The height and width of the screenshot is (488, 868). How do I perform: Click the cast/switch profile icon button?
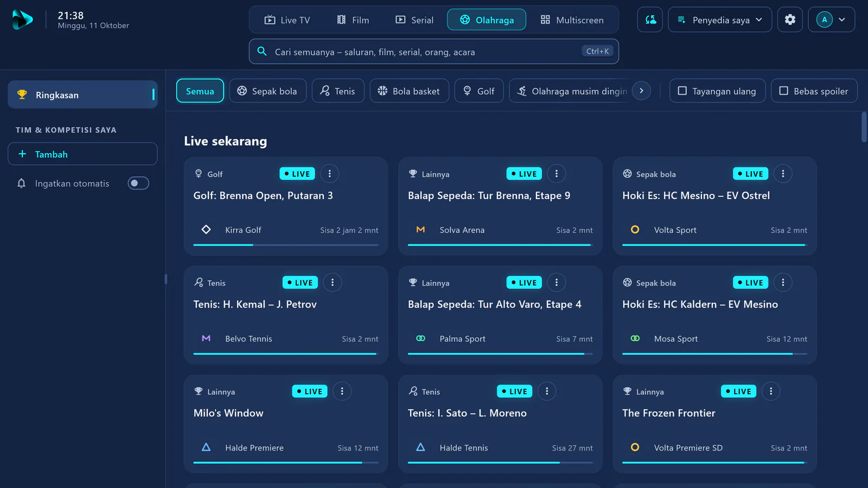tap(650, 20)
